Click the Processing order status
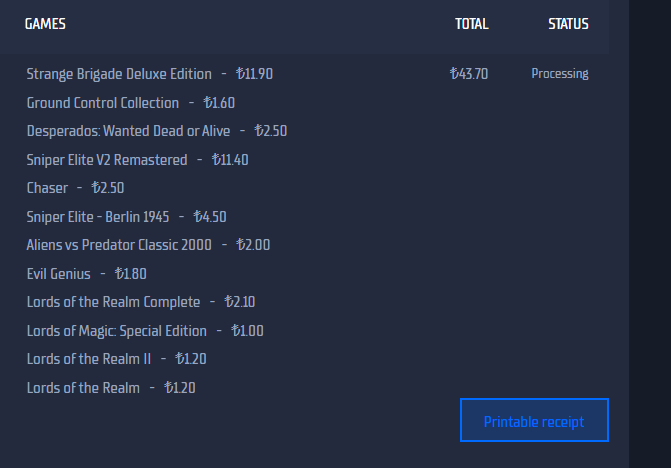This screenshot has height=468, width=671. [x=560, y=74]
